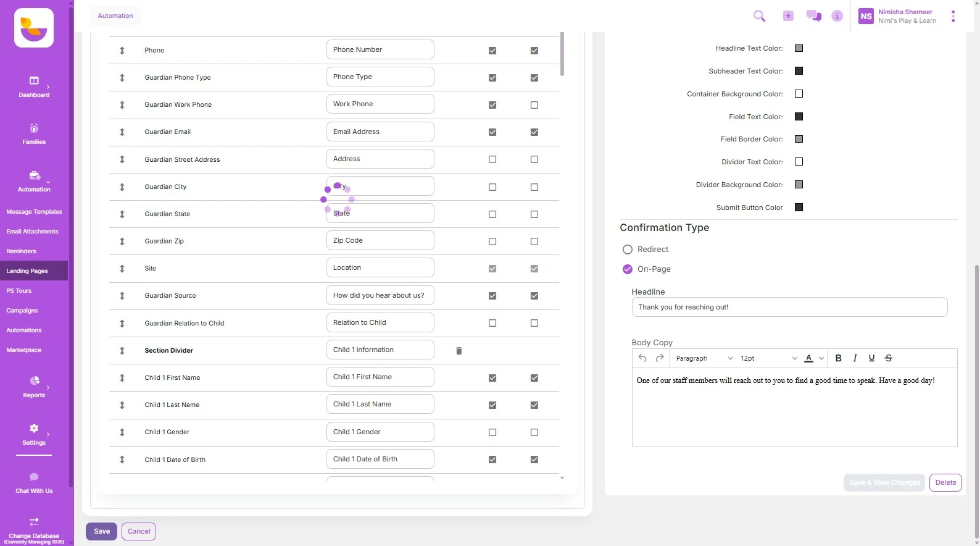Open the chat messages icon
Image resolution: width=980 pixels, height=546 pixels.
814,16
